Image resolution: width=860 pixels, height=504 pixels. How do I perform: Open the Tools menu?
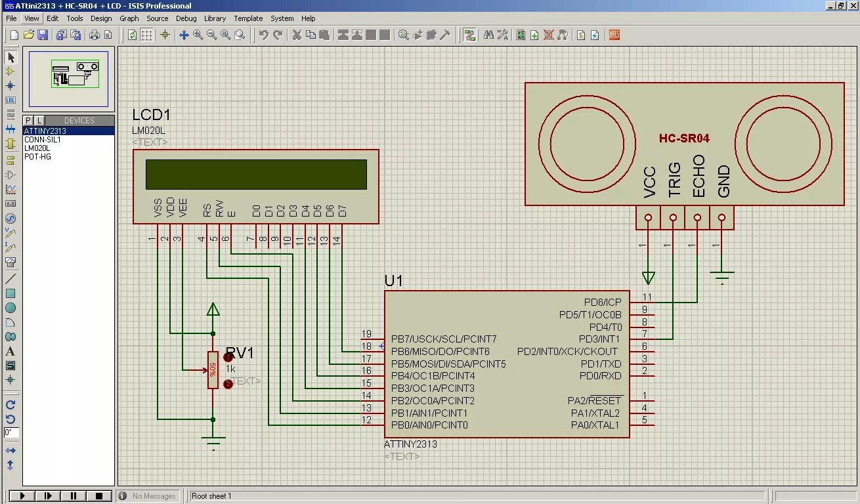75,18
